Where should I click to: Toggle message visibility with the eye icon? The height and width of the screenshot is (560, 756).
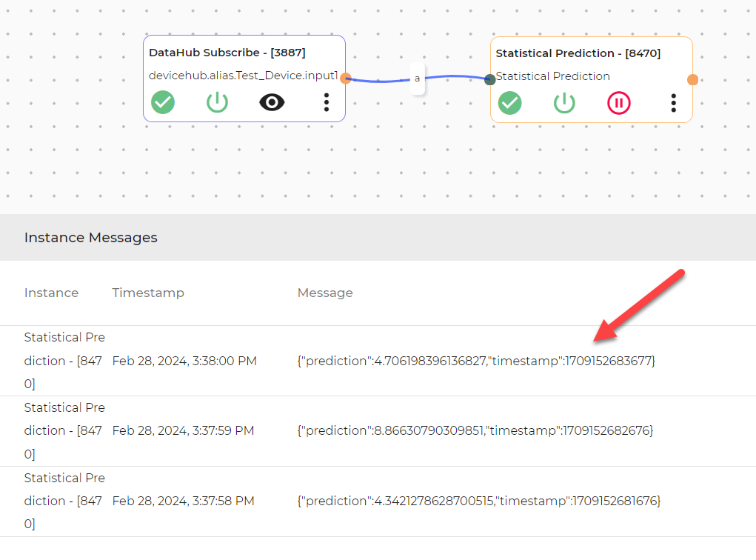click(x=272, y=102)
